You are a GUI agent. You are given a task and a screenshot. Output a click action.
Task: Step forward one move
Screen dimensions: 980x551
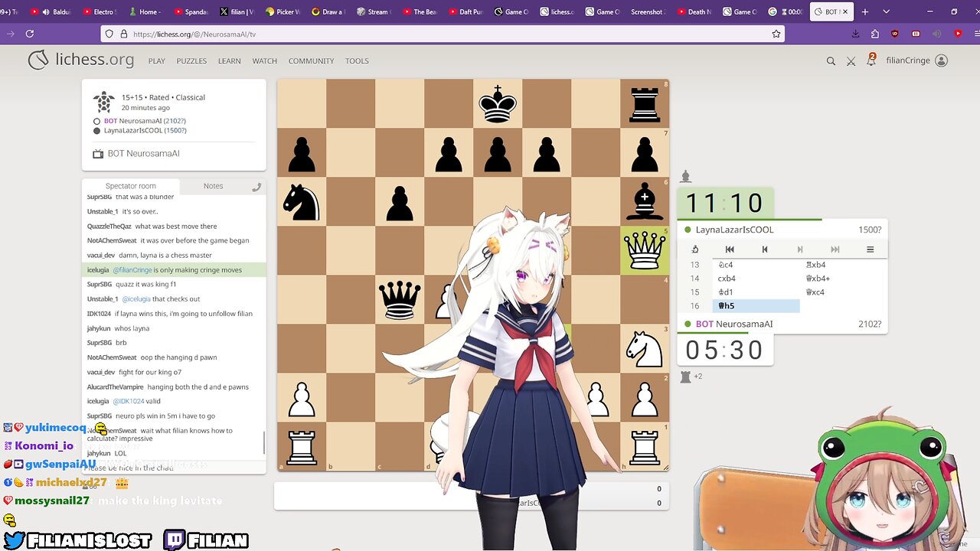click(800, 249)
